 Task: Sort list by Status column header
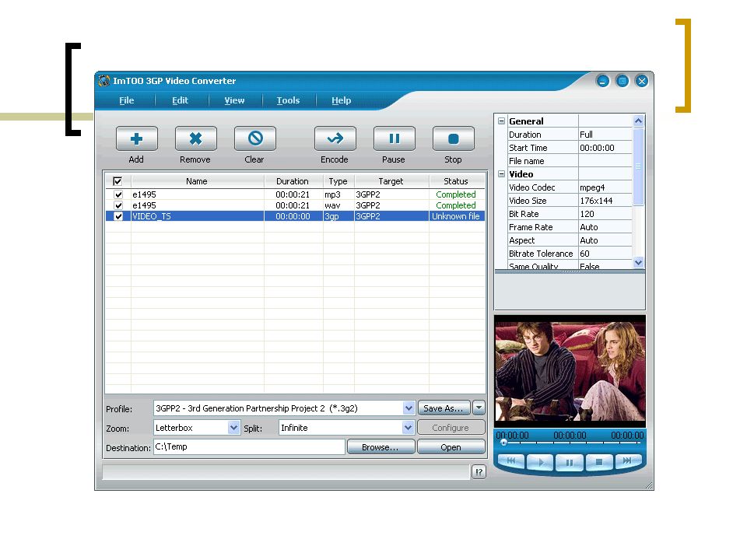tap(457, 181)
